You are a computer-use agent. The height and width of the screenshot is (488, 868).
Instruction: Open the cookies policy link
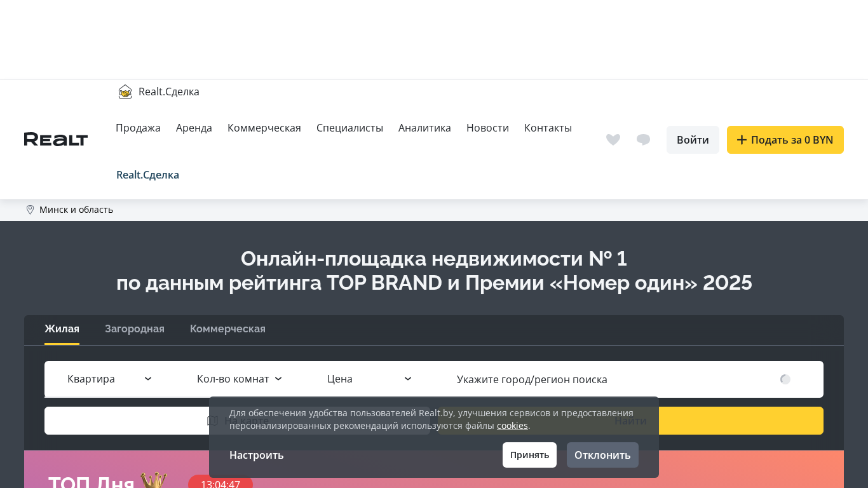512,426
